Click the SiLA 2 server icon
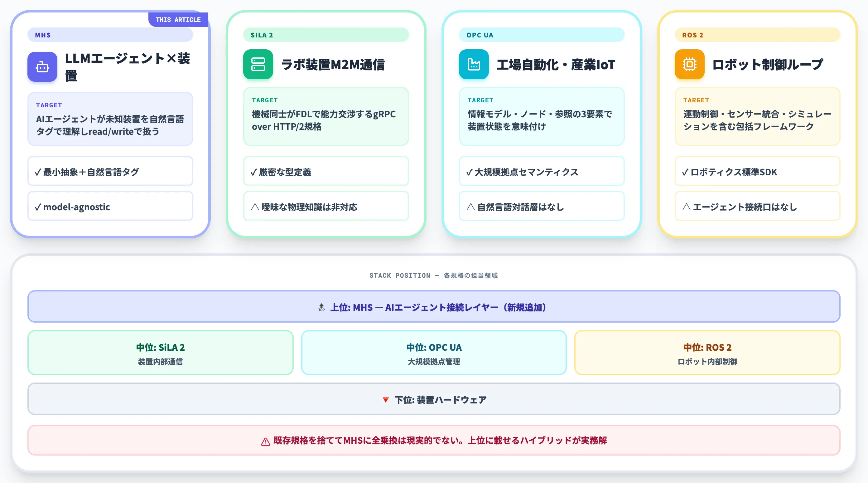The image size is (868, 483). click(x=258, y=64)
